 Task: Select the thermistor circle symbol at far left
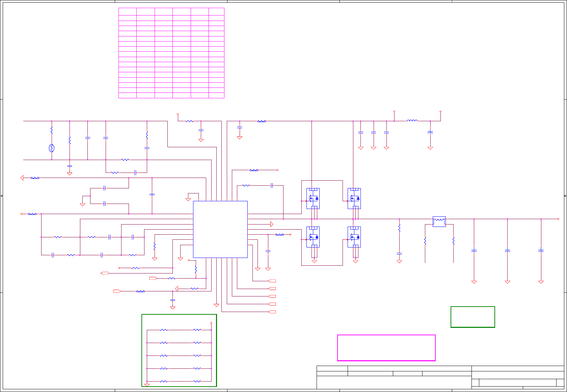52,148
